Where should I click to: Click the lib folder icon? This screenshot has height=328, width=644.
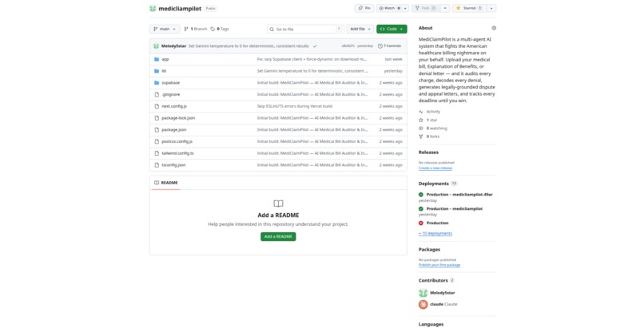(157, 71)
